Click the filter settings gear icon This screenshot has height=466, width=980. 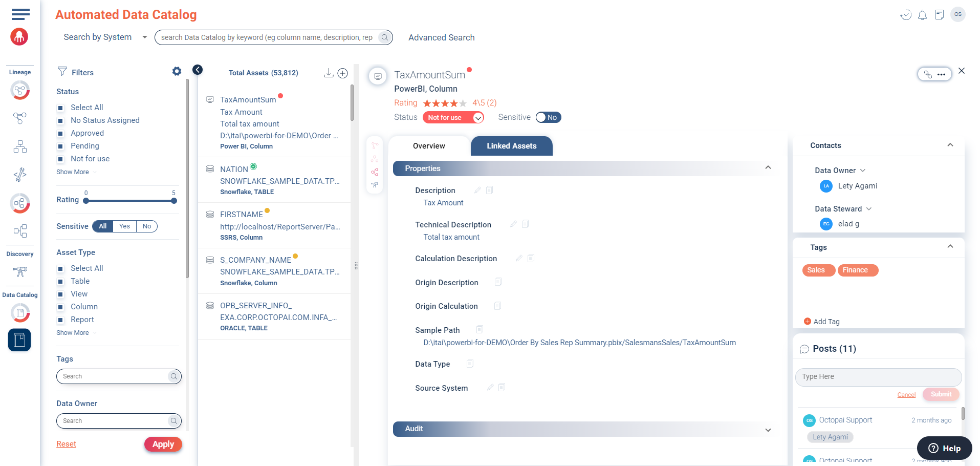coord(177,72)
